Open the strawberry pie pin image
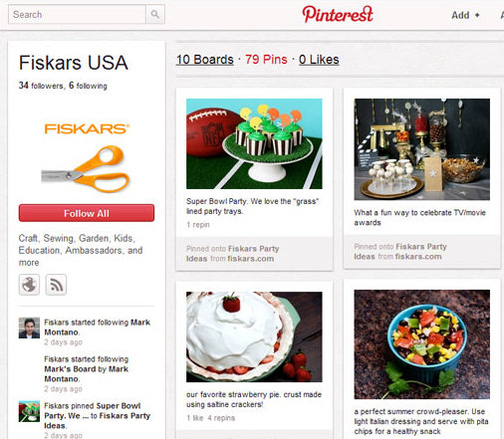504x439 pixels. point(254,336)
